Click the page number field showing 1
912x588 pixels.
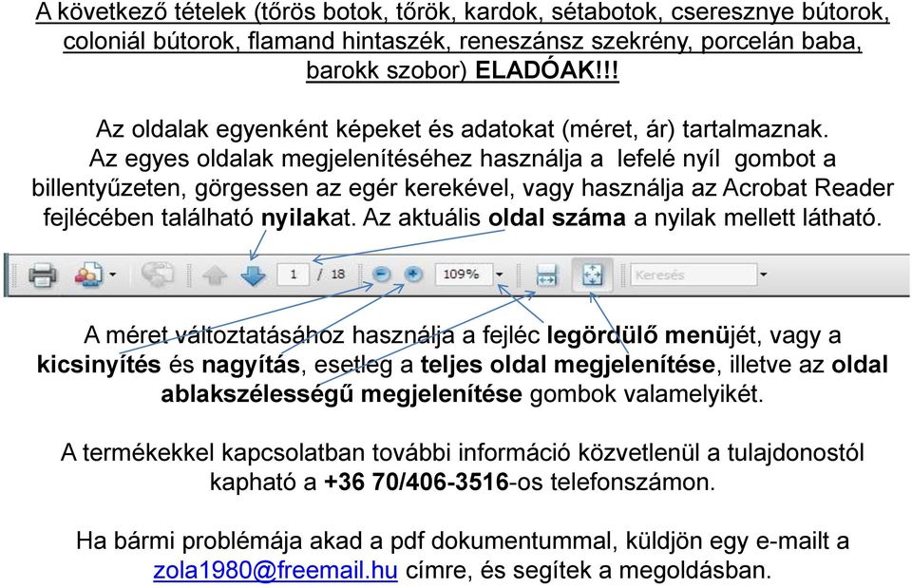click(x=294, y=274)
